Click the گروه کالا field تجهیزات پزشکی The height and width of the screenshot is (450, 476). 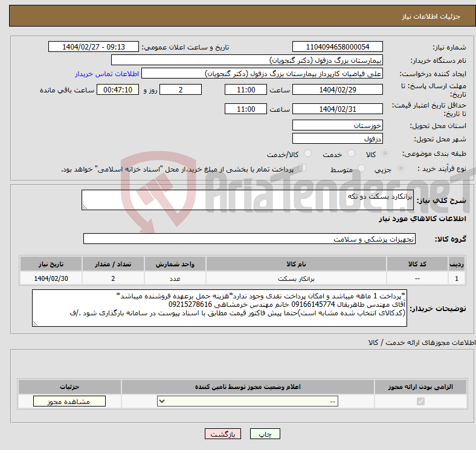pyautogui.click(x=249, y=239)
